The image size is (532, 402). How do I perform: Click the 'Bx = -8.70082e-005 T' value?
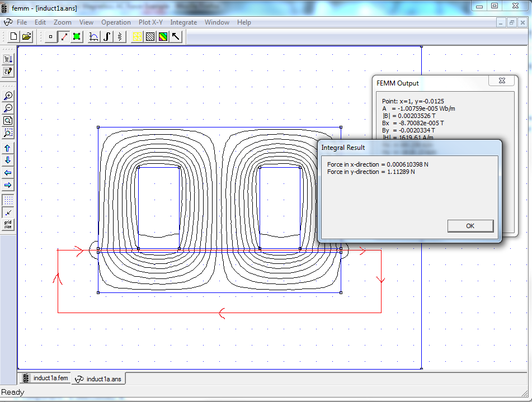pyautogui.click(x=413, y=123)
